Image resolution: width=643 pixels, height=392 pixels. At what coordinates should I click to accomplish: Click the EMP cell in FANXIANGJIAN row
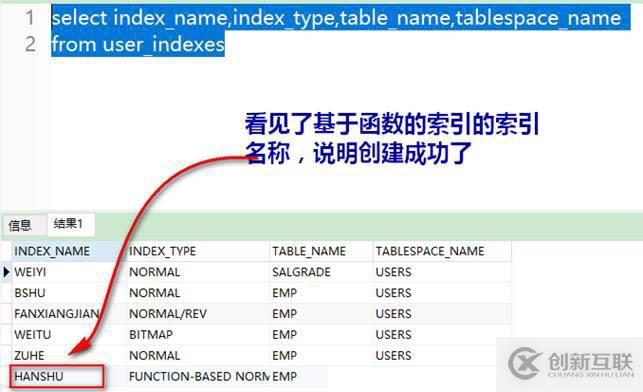coord(321,314)
